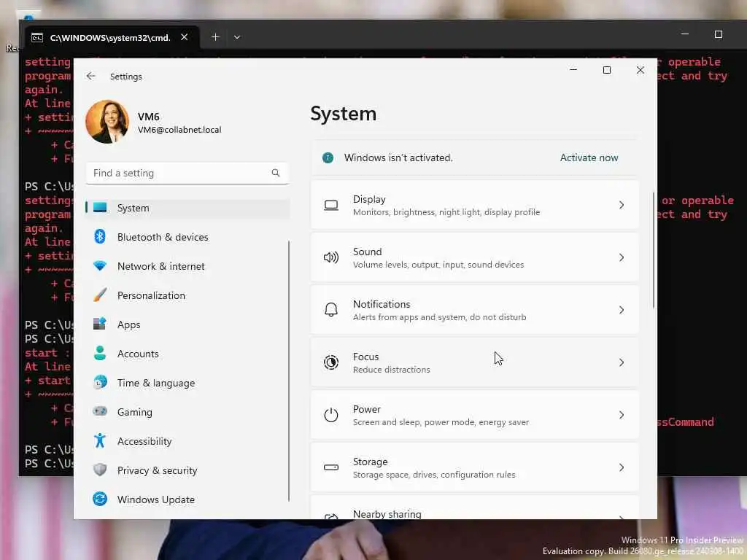The image size is (747, 560).
Task: Click the search magnifier icon
Action: tap(275, 173)
